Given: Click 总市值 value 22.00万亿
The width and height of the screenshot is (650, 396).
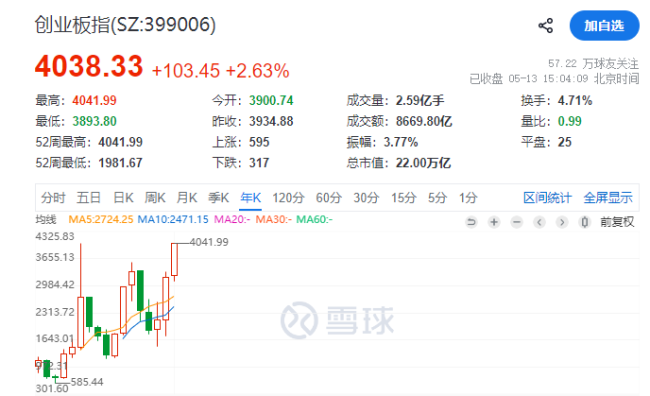Looking at the screenshot, I should (423, 163).
